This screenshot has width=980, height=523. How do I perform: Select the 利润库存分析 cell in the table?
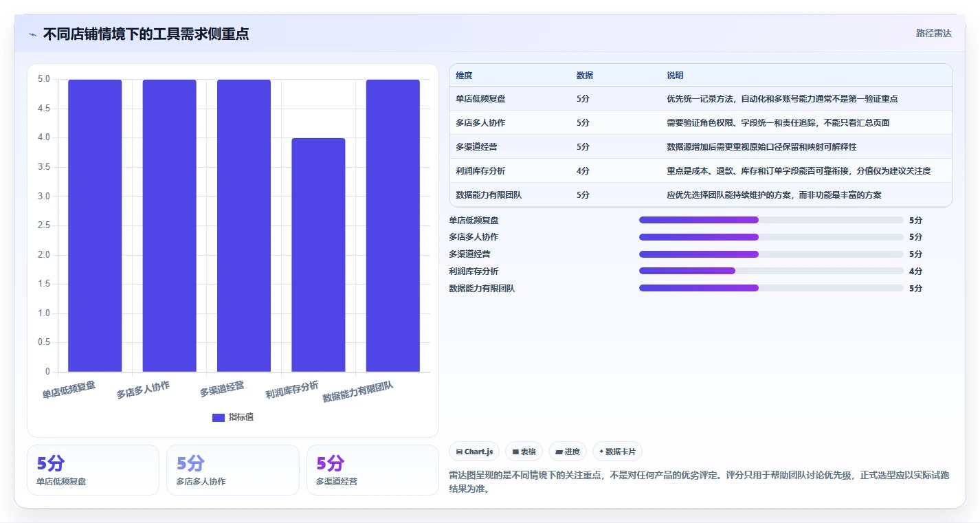pos(480,171)
